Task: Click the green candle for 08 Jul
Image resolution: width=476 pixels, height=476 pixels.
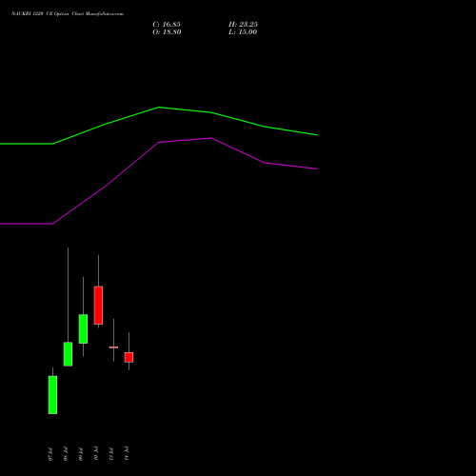Action: 68,354
